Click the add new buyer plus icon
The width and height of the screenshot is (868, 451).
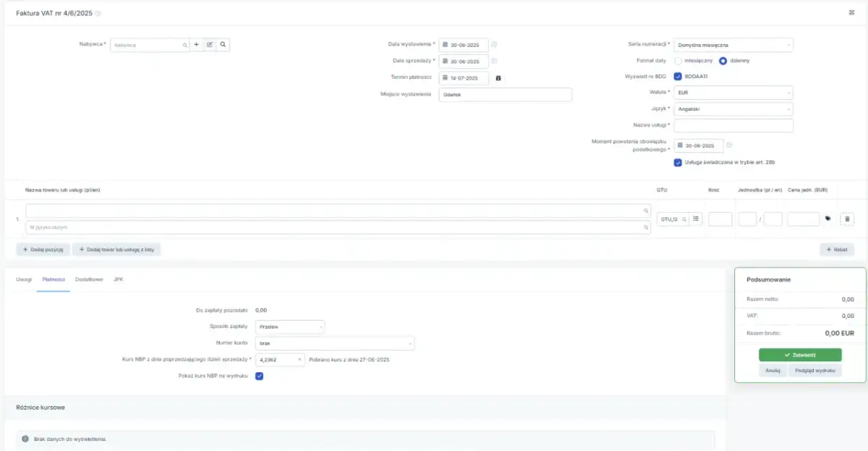(196, 44)
